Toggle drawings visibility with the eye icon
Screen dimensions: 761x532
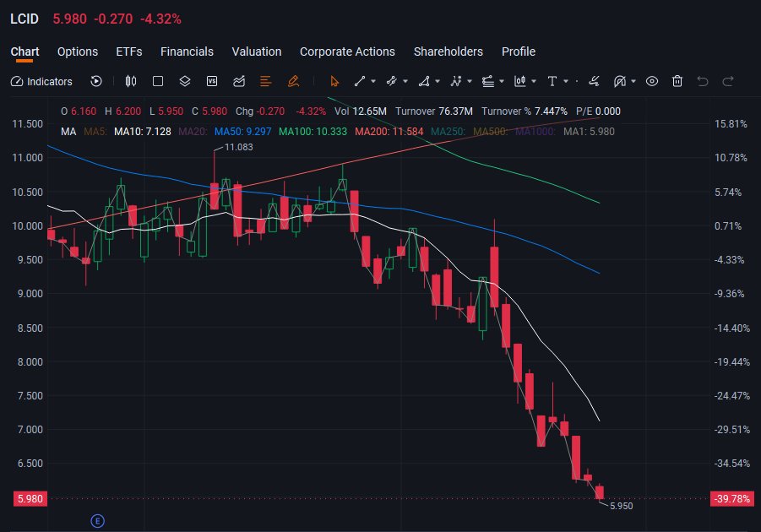click(652, 82)
